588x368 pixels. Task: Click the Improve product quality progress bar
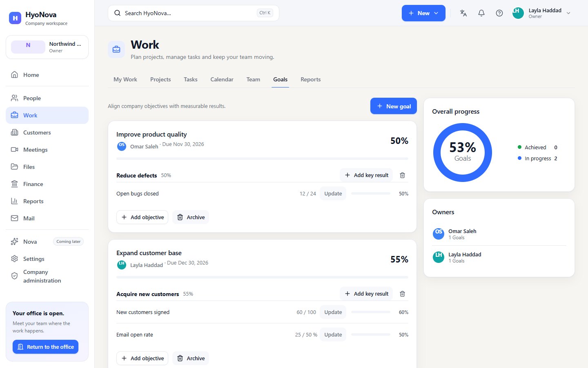(262, 159)
